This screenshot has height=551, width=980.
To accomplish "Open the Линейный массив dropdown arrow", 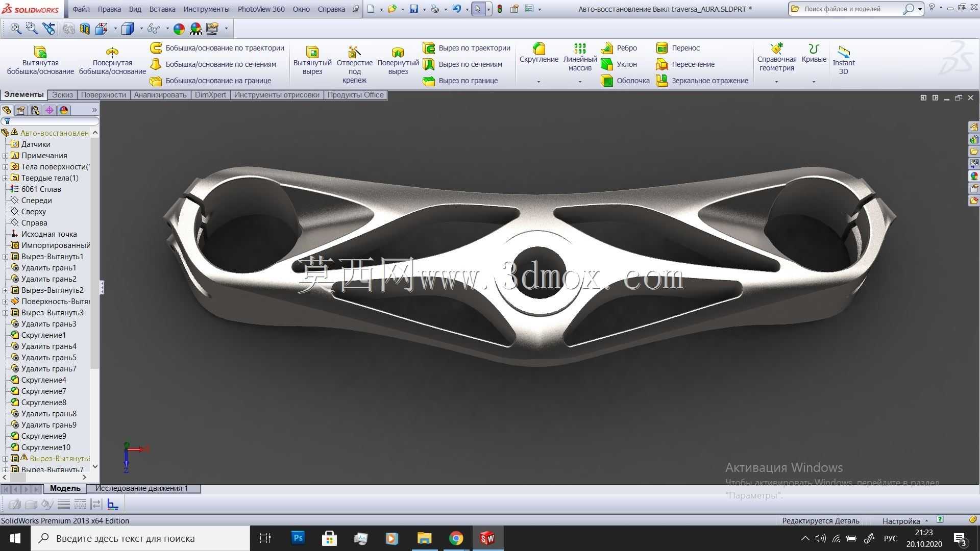I will click(x=580, y=82).
